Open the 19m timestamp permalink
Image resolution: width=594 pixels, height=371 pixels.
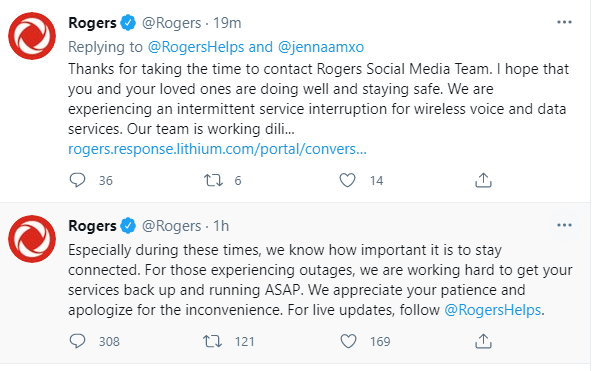227,23
